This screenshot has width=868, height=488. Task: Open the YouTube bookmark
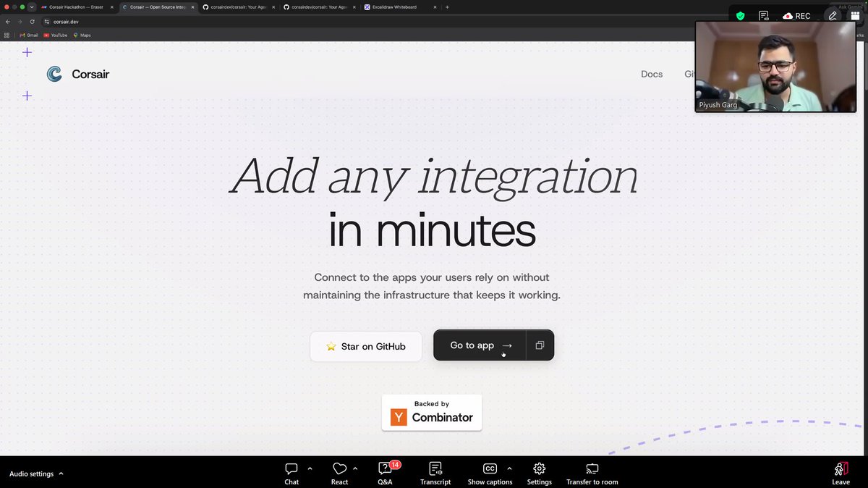tap(55, 35)
